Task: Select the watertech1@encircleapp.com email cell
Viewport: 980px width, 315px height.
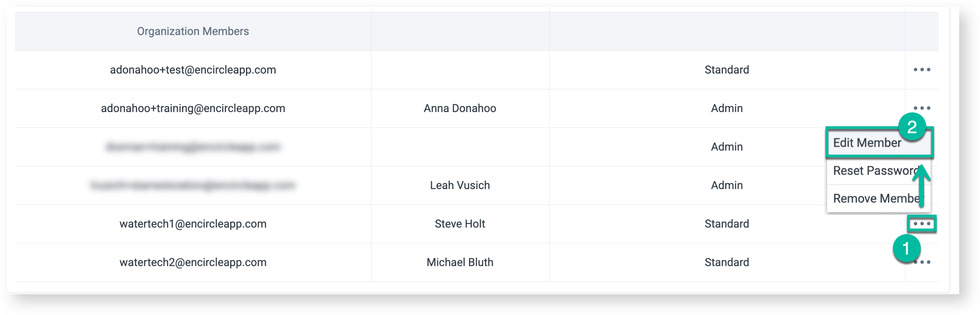Action: 193,224
